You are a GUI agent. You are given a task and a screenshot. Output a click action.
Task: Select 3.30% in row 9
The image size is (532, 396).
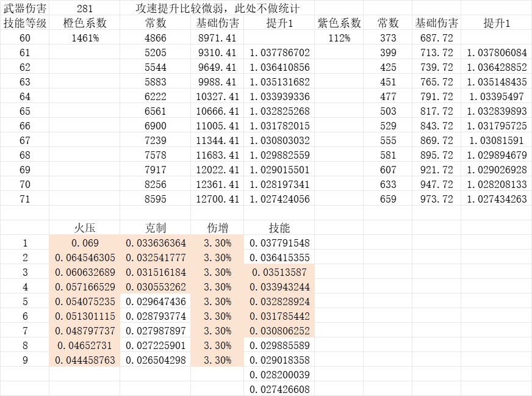[217, 359]
